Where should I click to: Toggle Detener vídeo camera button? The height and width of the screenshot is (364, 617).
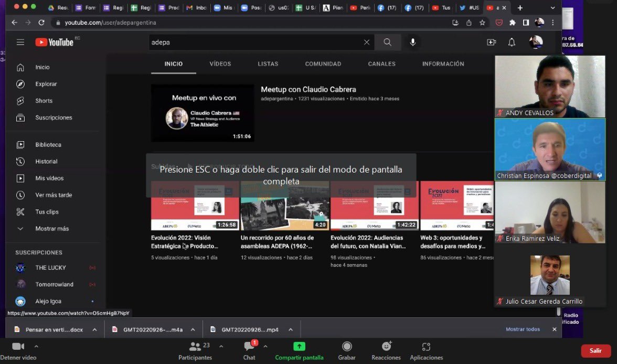coord(18,350)
